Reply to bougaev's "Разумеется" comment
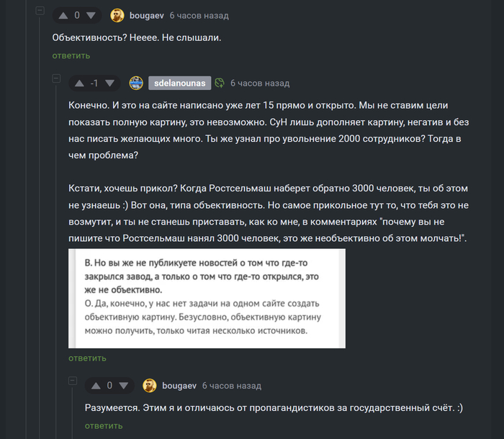Screen dimensions: 504x439 click(104, 426)
